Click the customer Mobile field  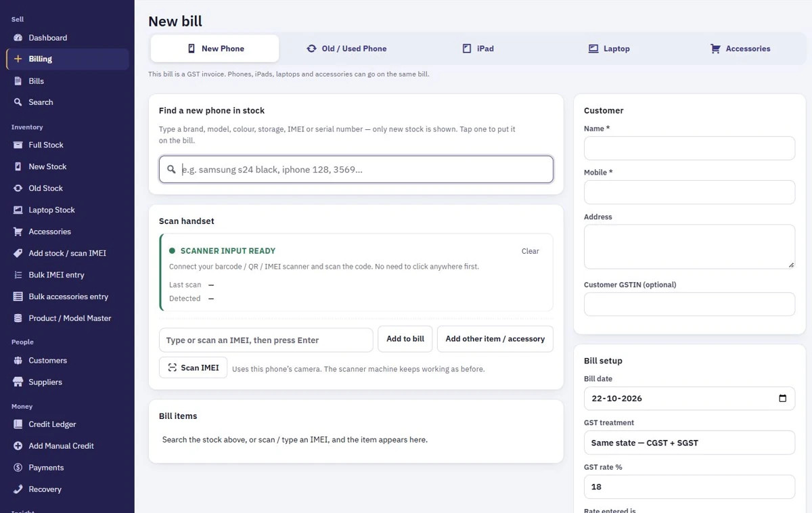(690, 192)
